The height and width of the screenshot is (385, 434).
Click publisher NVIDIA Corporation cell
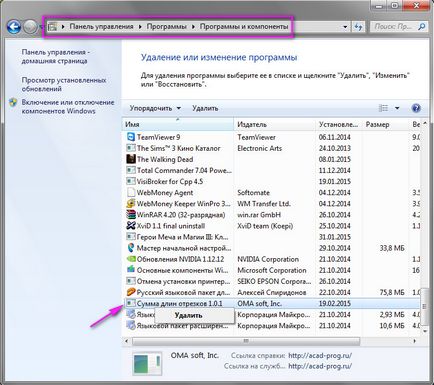point(268,259)
